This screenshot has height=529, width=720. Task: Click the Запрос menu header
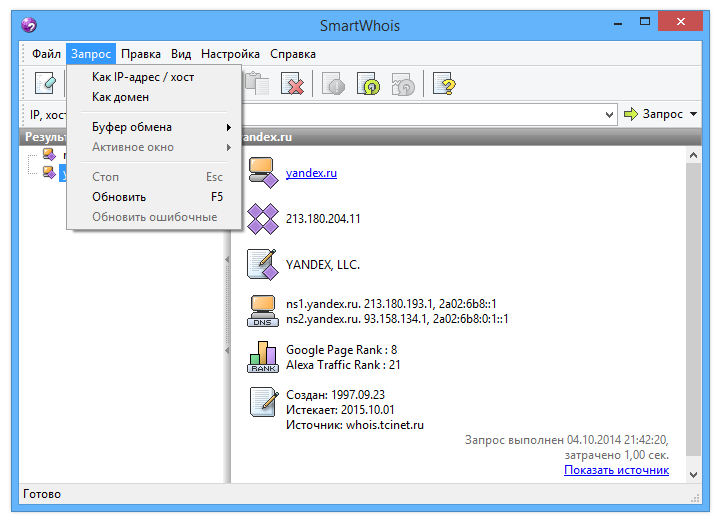coord(91,54)
